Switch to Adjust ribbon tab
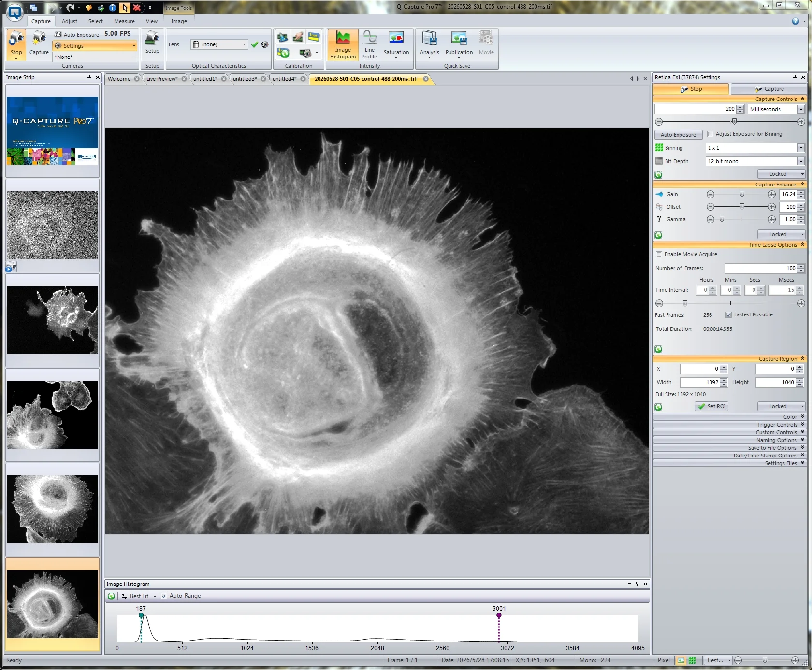 [x=69, y=21]
